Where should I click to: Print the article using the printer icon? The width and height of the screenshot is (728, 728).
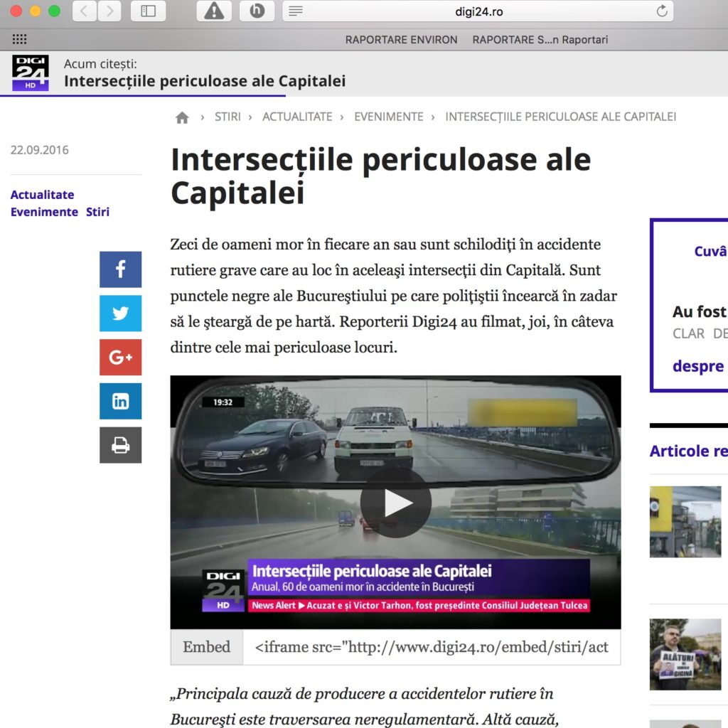tap(120, 445)
